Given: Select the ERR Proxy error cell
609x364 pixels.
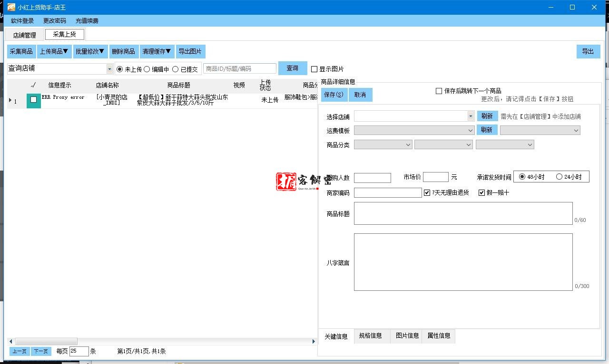Looking at the screenshot, I should (x=63, y=97).
